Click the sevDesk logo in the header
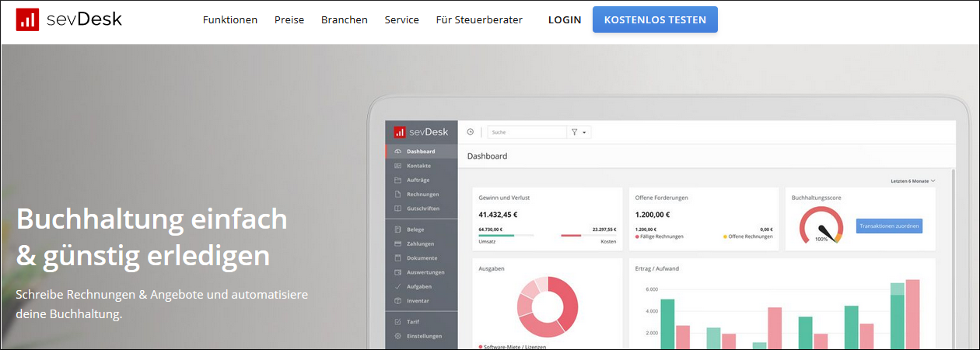Screen dimensions: 980x350 coord(68,19)
